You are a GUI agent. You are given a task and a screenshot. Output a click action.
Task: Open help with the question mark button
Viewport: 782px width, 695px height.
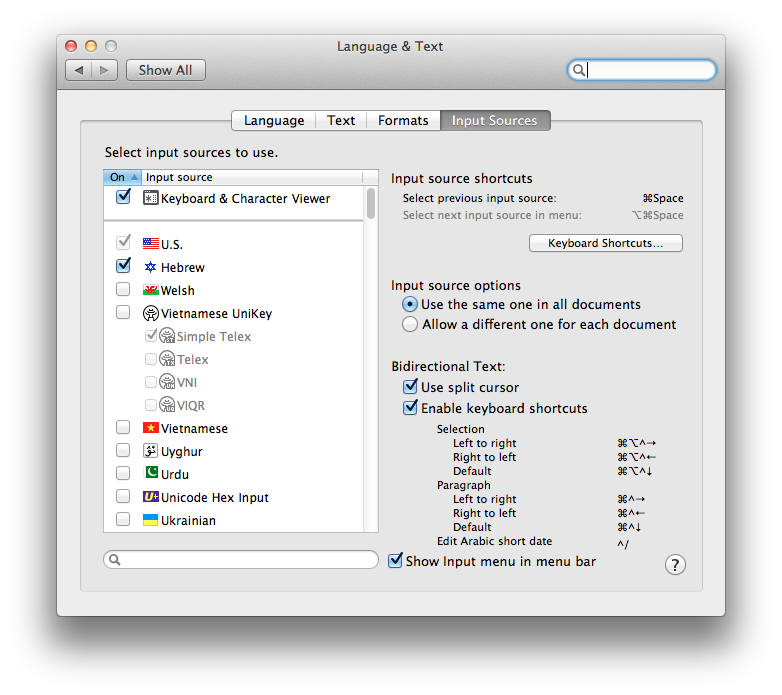click(x=675, y=565)
